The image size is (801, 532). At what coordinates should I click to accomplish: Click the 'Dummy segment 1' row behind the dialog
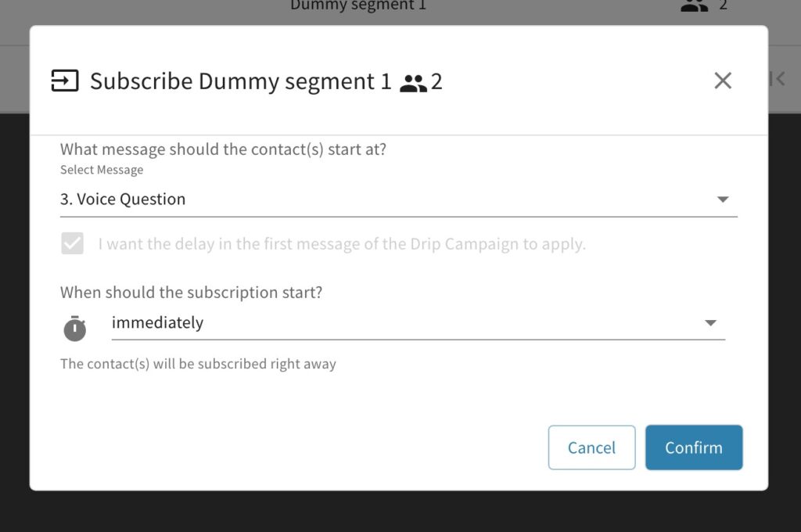coord(358,6)
